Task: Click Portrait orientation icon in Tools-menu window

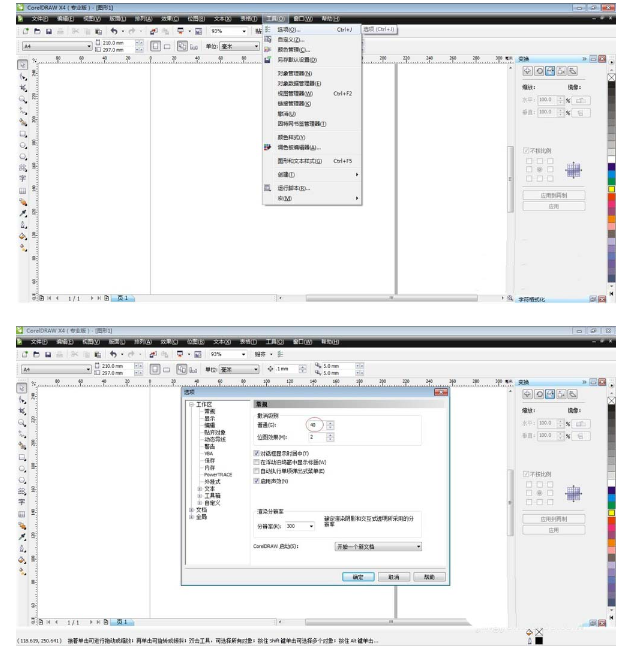Action: [x=155, y=46]
